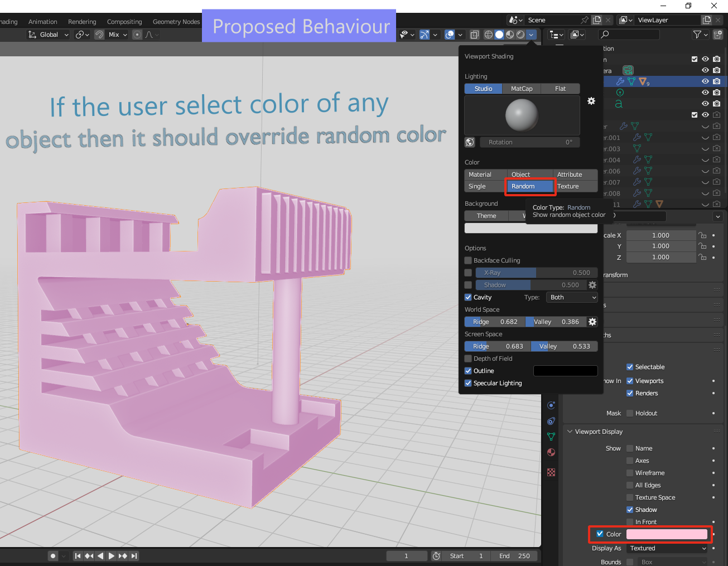The width and height of the screenshot is (728, 566).
Task: Open Texture properties checkerboard tab icon
Action: (551, 472)
